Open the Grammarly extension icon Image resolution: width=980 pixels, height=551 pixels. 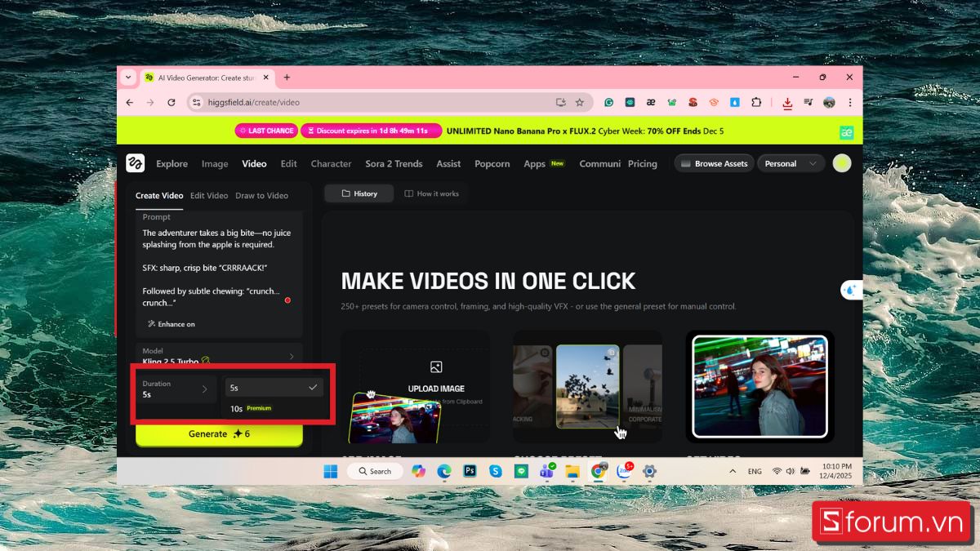(609, 102)
